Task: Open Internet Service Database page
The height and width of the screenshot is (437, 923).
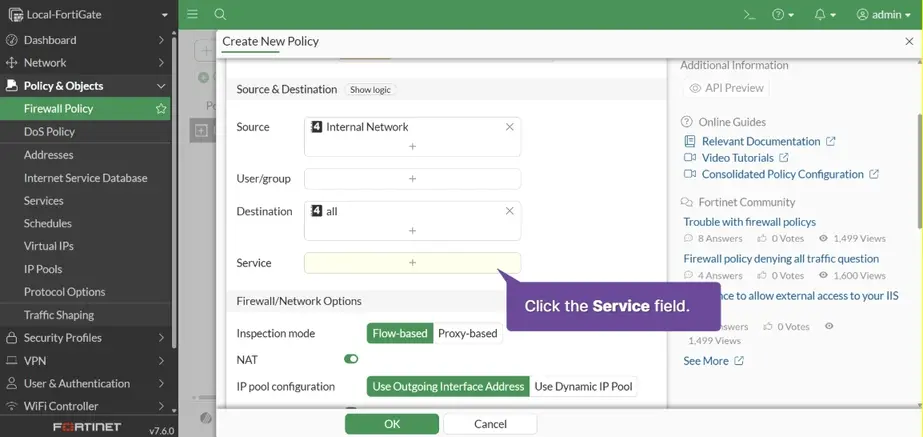Action: (x=85, y=178)
